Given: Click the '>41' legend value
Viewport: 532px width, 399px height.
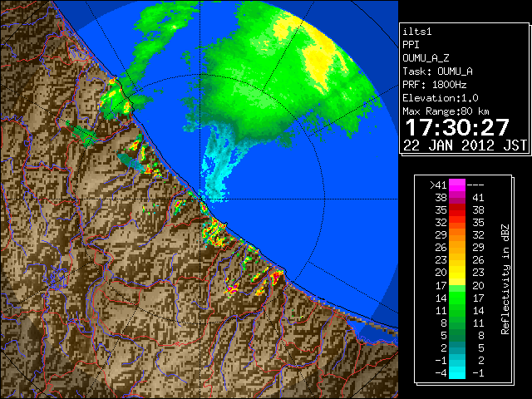Looking at the screenshot, I should [x=438, y=185].
